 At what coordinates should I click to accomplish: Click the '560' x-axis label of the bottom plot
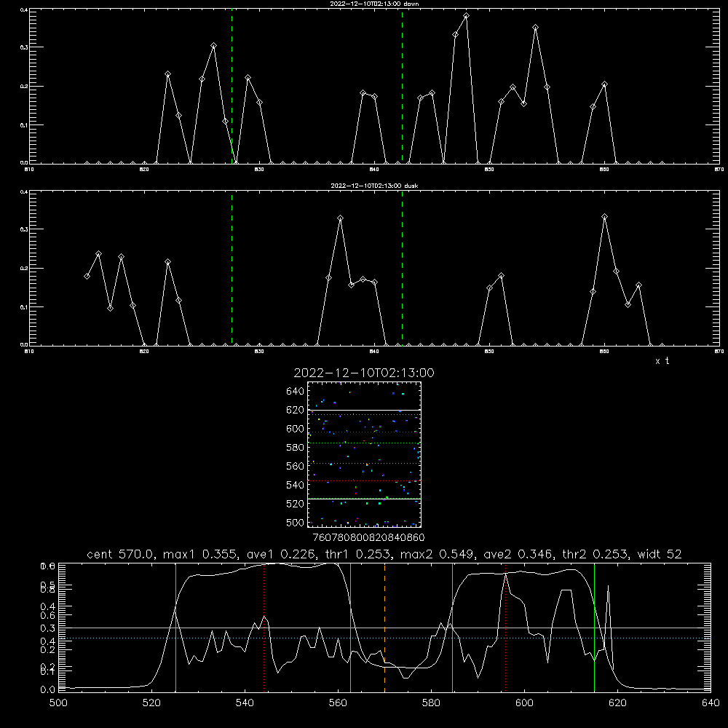338,703
